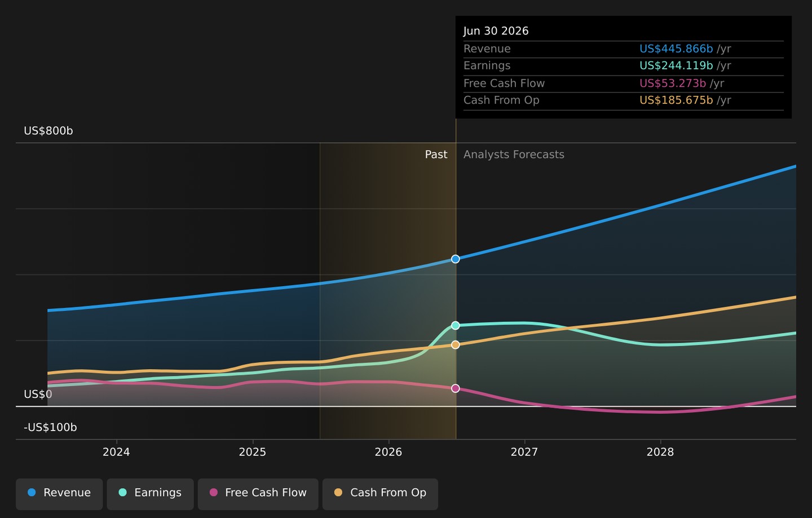Click the US$800b y-axis label
The height and width of the screenshot is (518, 812).
point(48,131)
